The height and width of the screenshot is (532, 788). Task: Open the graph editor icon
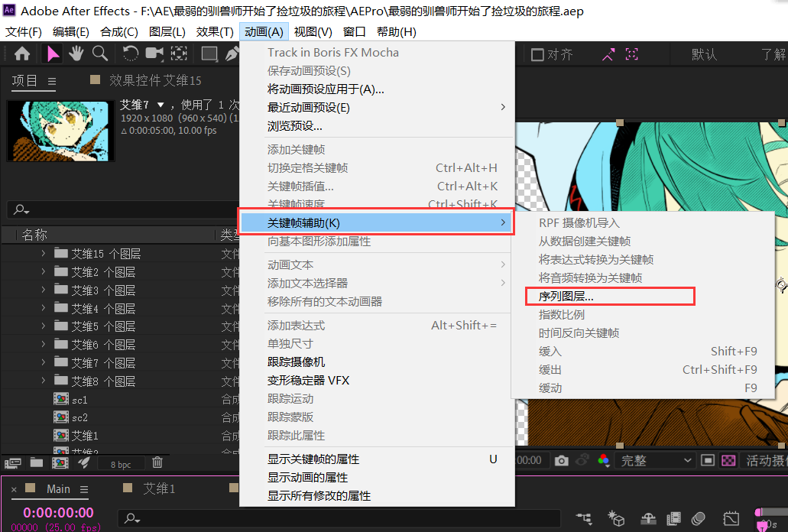(x=731, y=518)
